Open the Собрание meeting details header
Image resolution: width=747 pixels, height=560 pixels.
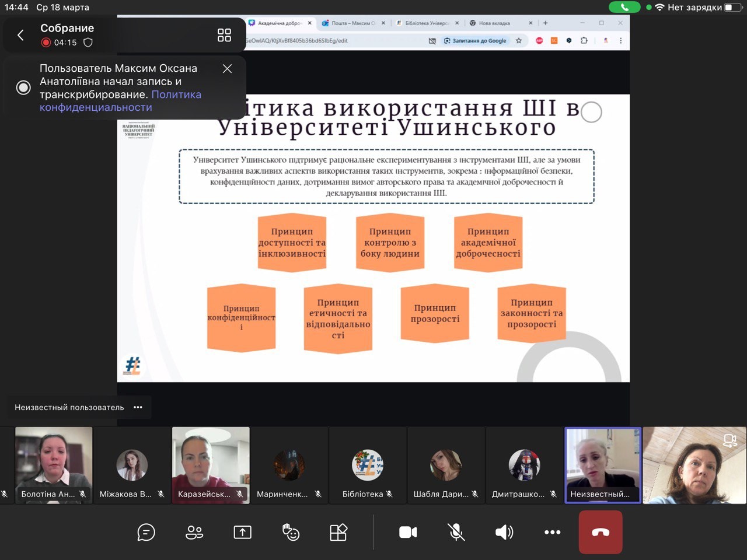click(67, 28)
